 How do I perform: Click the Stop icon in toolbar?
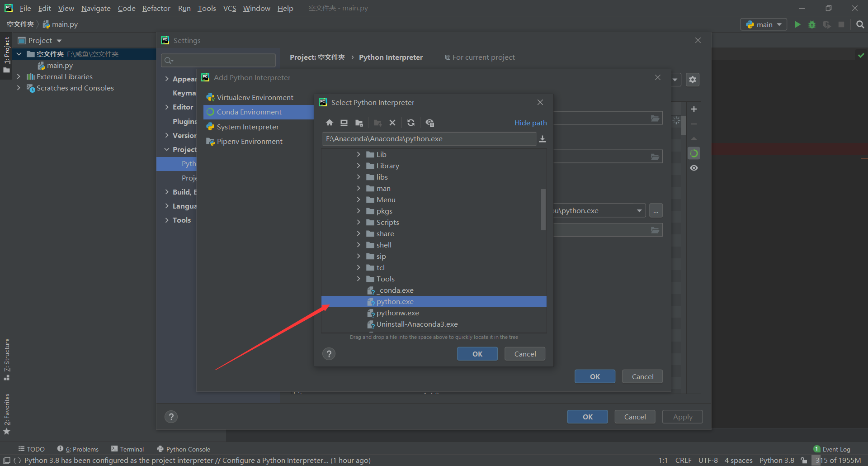841,24
